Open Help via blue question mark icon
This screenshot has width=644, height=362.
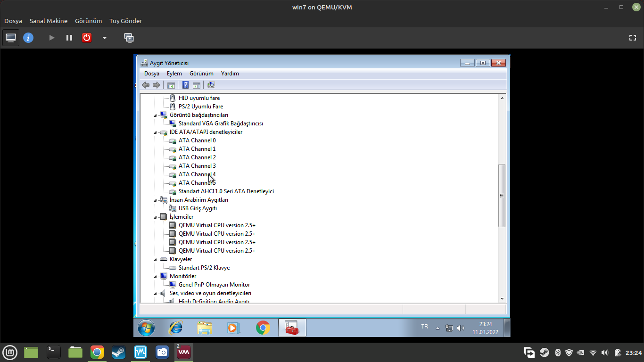click(x=186, y=85)
